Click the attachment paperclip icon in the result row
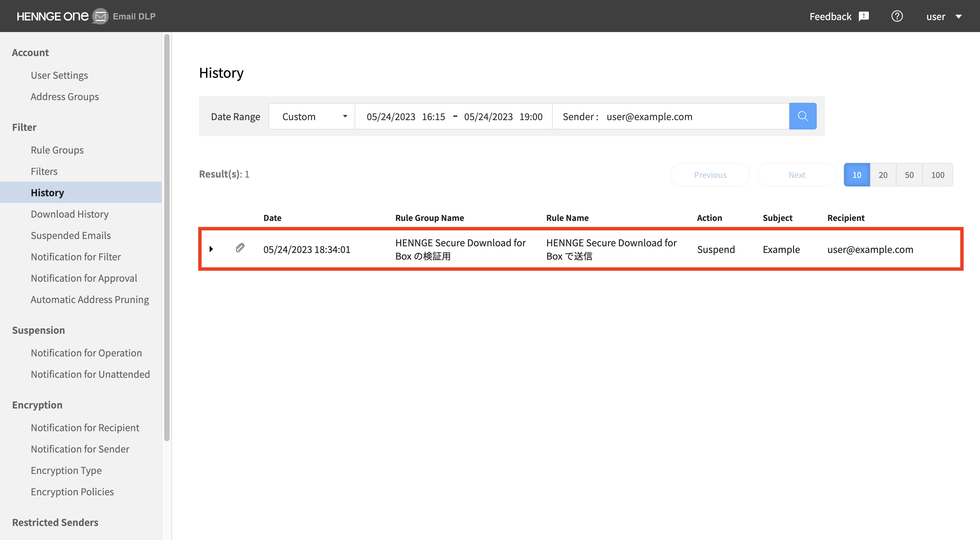This screenshot has height=540, width=980. [240, 249]
